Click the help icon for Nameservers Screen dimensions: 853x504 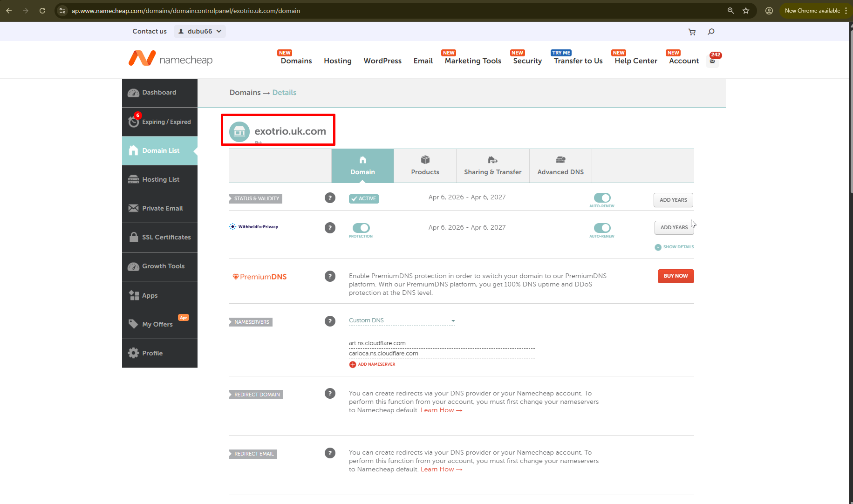330,321
